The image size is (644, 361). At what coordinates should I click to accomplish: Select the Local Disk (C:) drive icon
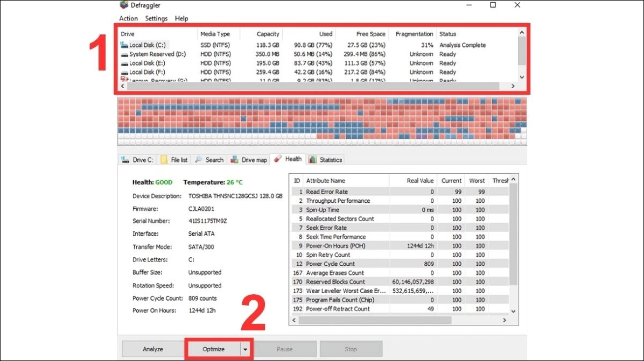click(x=124, y=45)
